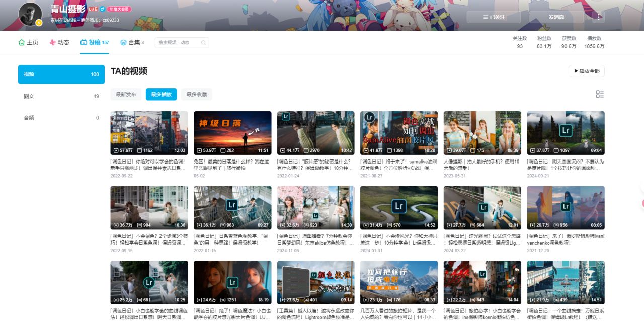The width and height of the screenshot is (644, 321).
Task: Open video title 不会修风光
Action: pyautogui.click(x=398, y=239)
